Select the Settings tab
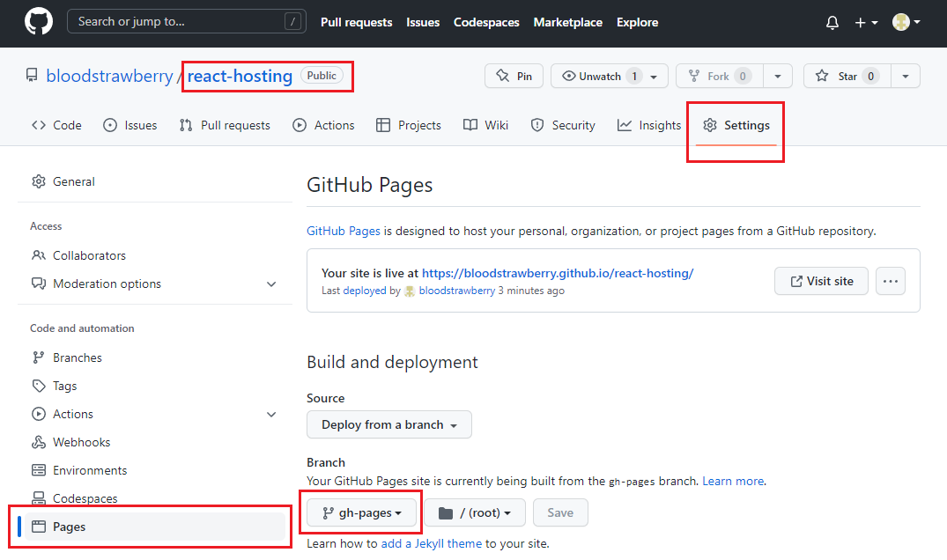 [x=736, y=125]
